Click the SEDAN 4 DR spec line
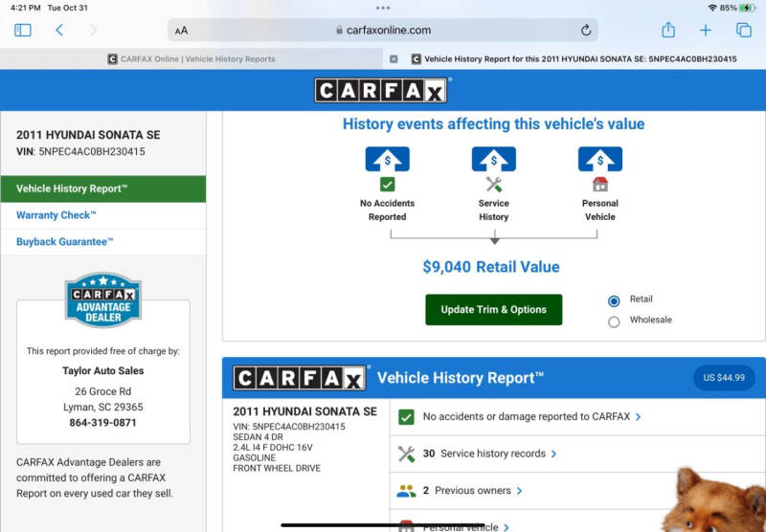This screenshot has width=766, height=532. point(258,437)
